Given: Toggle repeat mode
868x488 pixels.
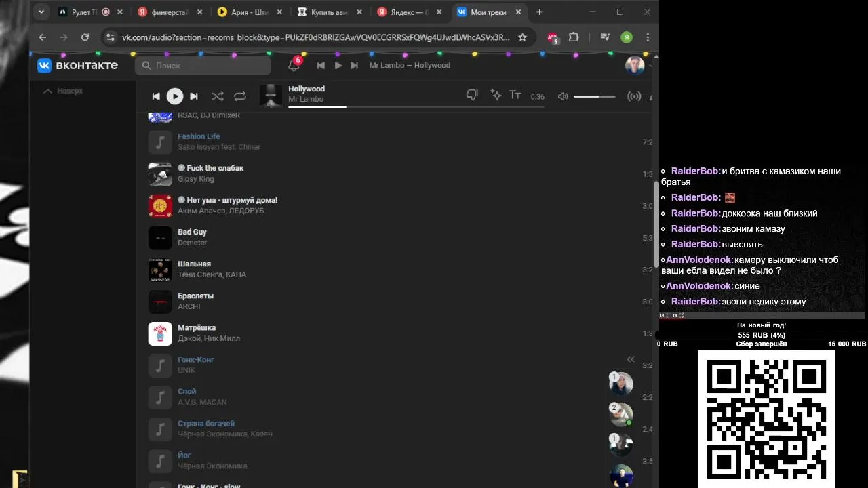Looking at the screenshot, I should 240,96.
